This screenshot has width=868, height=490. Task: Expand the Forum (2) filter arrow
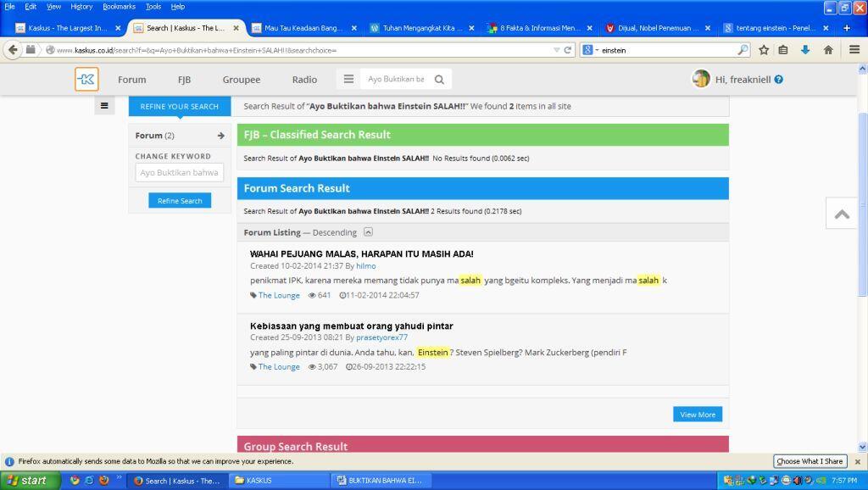tap(221, 136)
